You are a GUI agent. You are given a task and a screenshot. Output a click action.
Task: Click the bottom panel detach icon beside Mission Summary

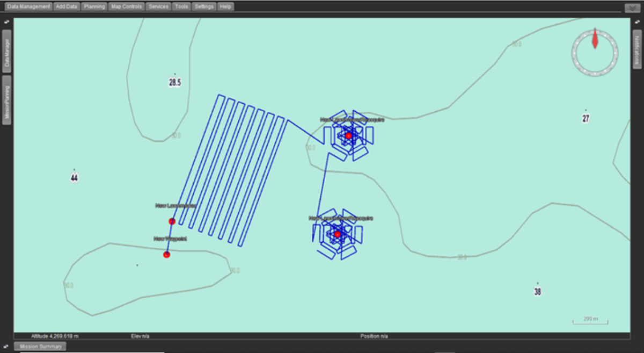(x=6, y=347)
